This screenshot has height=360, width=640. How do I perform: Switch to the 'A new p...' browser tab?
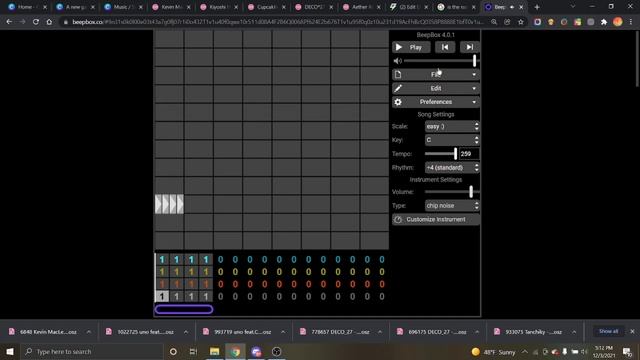click(x=76, y=7)
